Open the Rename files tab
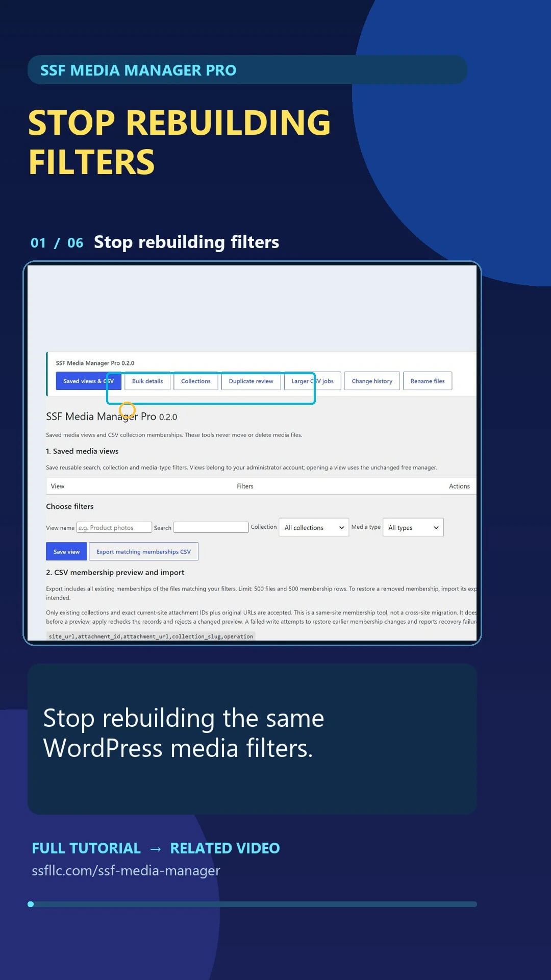The height and width of the screenshot is (980, 551). point(428,381)
